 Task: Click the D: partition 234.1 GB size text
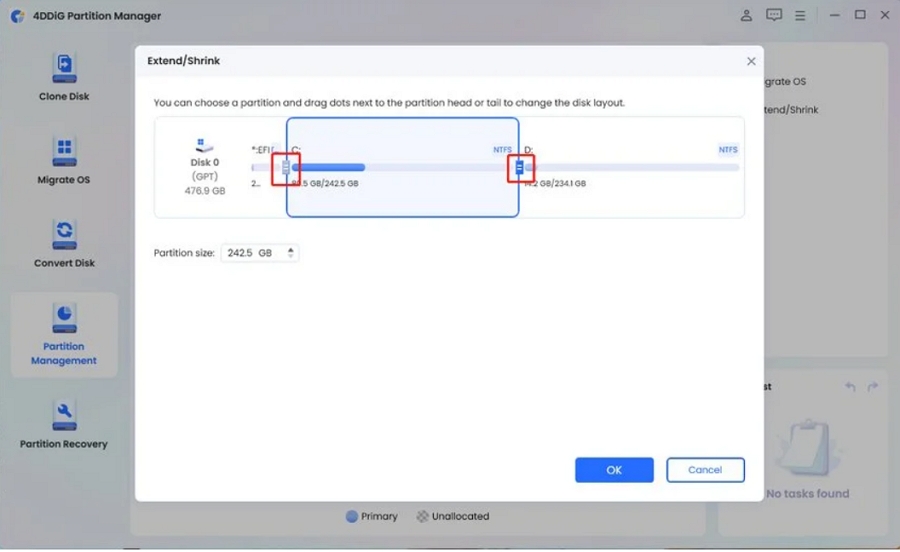[x=555, y=184]
